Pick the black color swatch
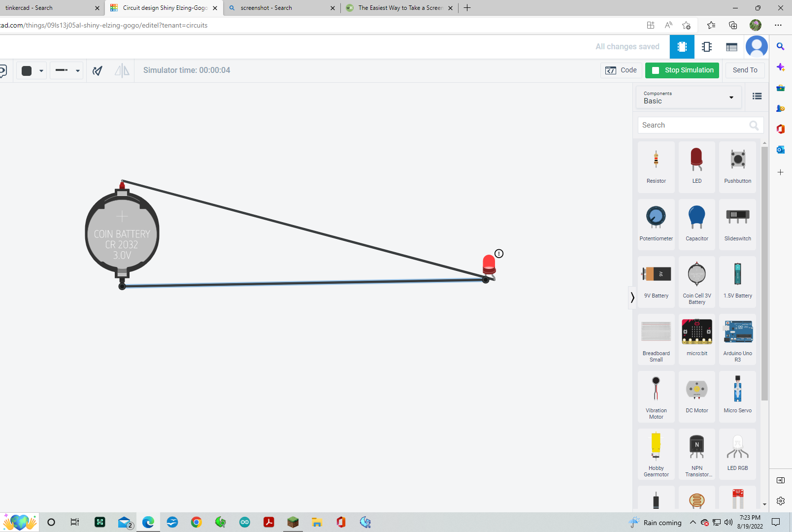Image resolution: width=792 pixels, height=532 pixels. tap(26, 70)
